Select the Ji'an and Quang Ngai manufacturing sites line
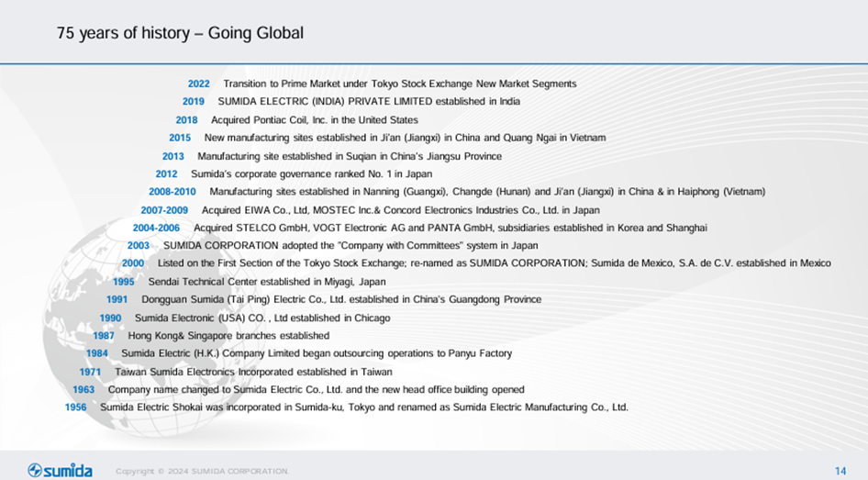 pos(406,138)
